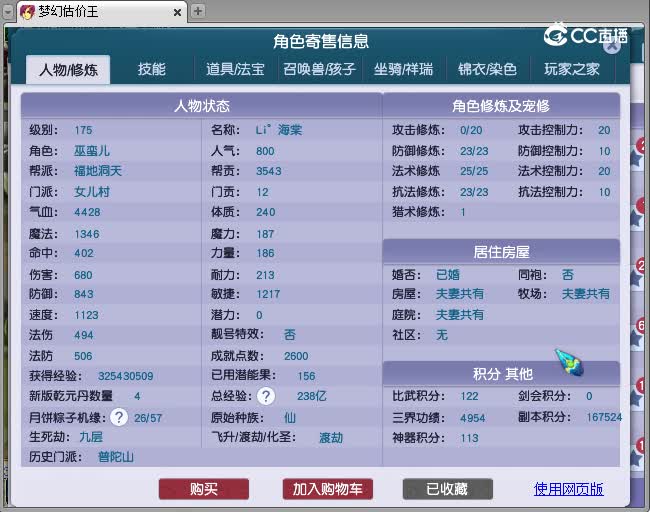Close the 角色寄售信息 dialog

click(x=612, y=45)
